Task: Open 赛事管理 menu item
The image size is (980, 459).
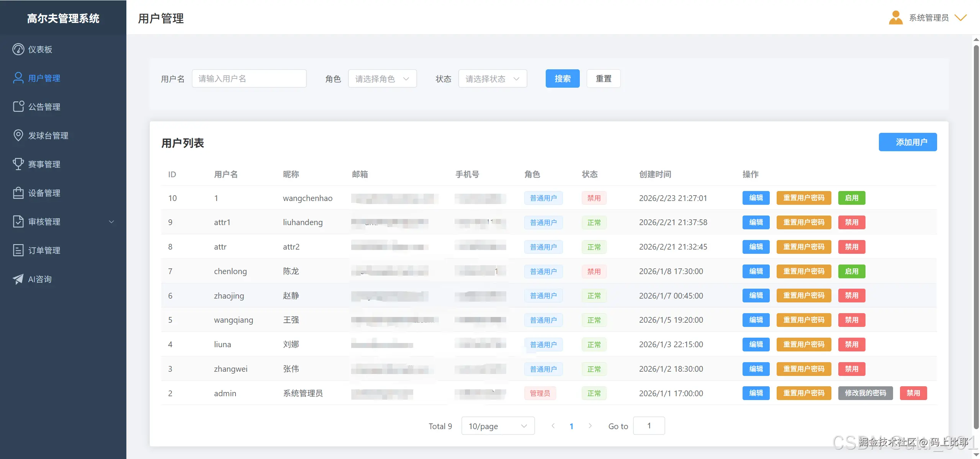Action: pyautogui.click(x=63, y=164)
